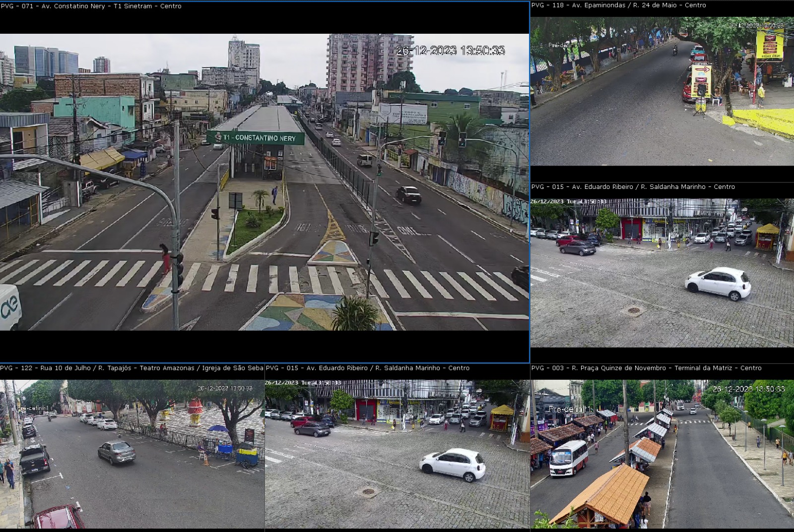Click the PVG-003 Praça Quinze de Novembro title

pyautogui.click(x=646, y=368)
